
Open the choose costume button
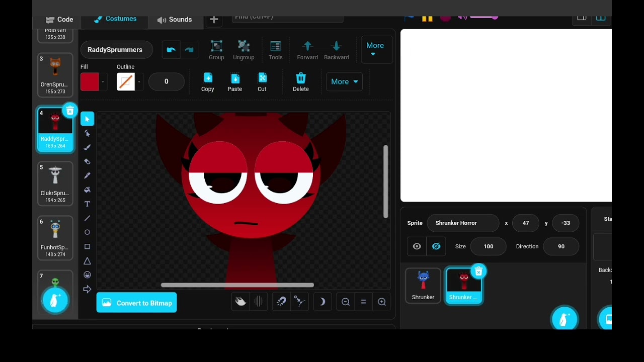[55, 300]
